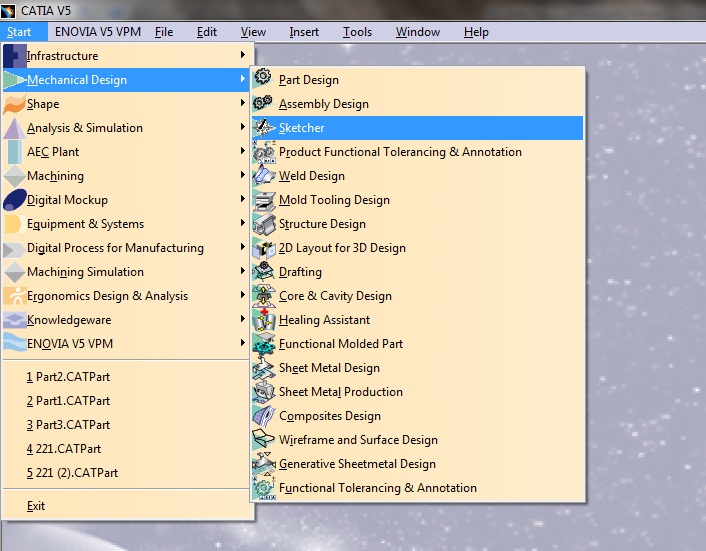
Task: Click the Part Design gear icon
Action: [x=263, y=79]
